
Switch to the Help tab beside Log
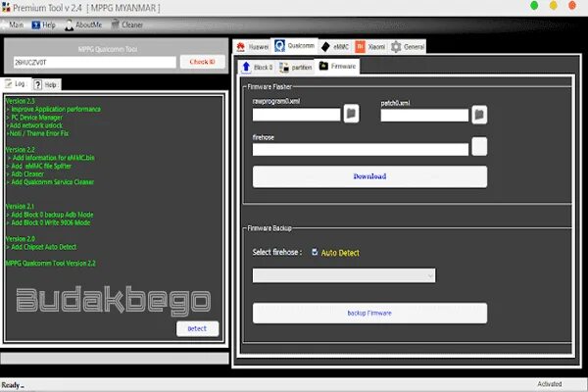point(46,85)
